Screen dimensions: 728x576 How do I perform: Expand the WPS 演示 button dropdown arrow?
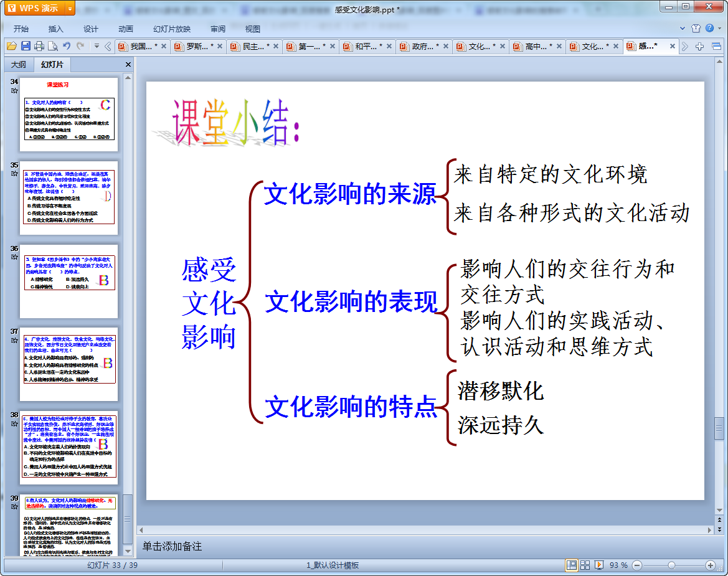click(70, 8)
